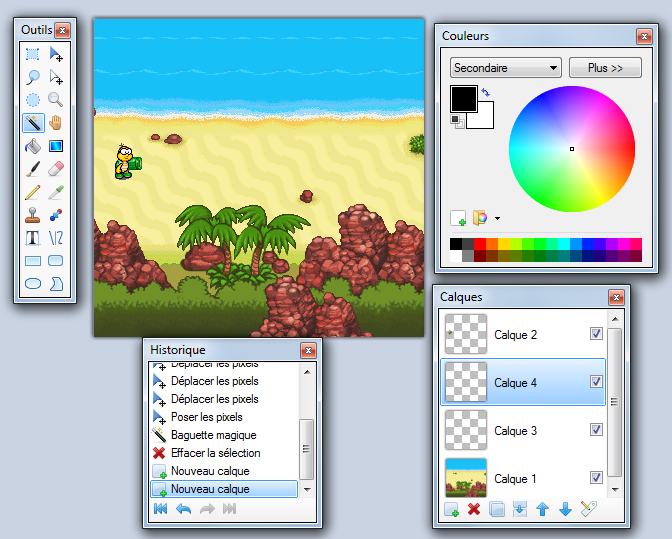Click the 'Plus >>' button
This screenshot has height=539, width=672.
point(605,68)
